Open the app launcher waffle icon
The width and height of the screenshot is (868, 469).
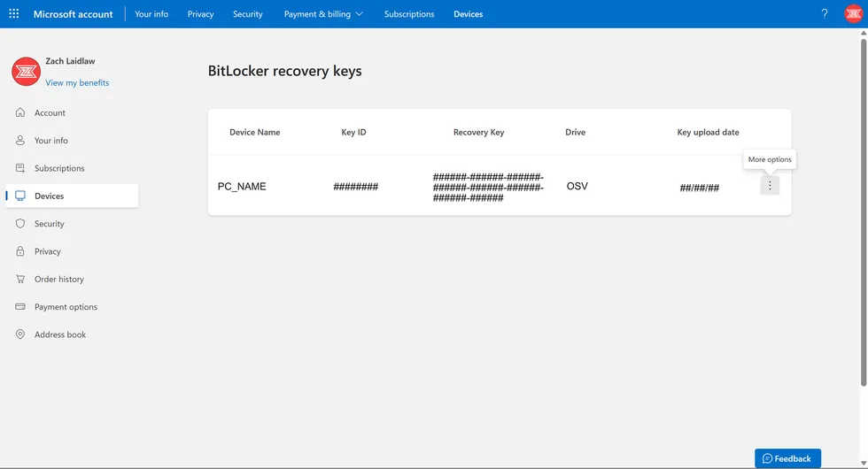pos(13,14)
